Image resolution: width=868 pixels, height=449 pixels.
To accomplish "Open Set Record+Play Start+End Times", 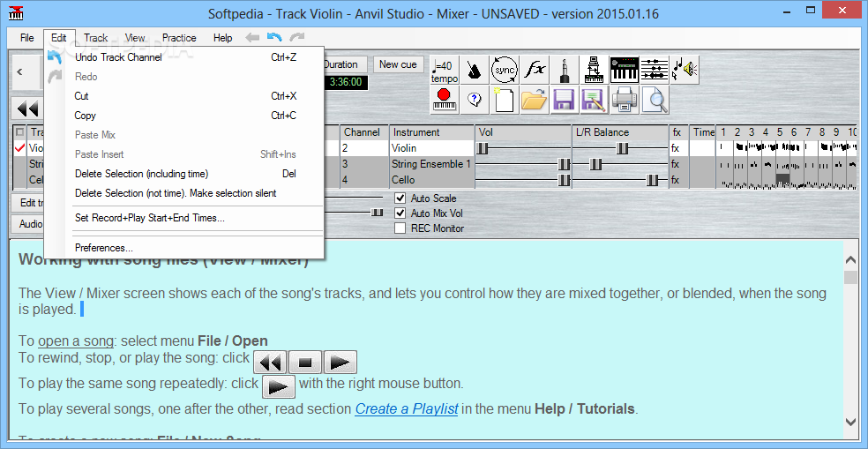I will [183, 218].
